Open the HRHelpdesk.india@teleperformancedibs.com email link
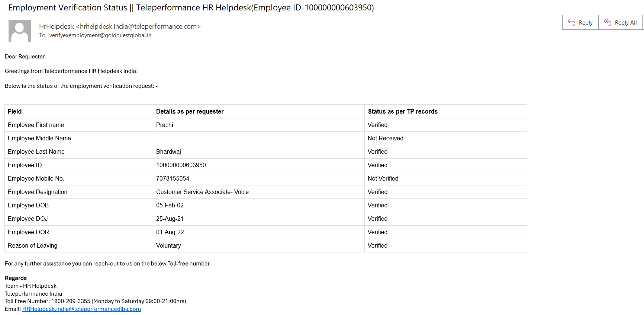The height and width of the screenshot is (315, 644). click(x=81, y=309)
